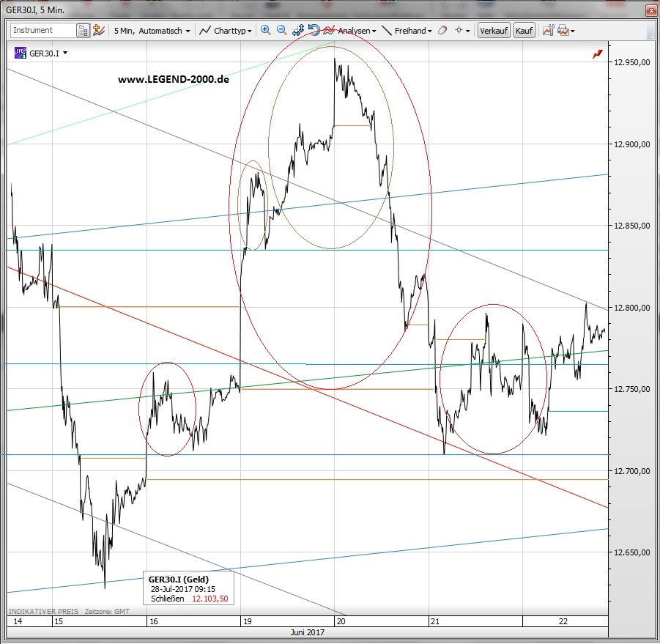Click the undo arrow icon

(x=314, y=31)
